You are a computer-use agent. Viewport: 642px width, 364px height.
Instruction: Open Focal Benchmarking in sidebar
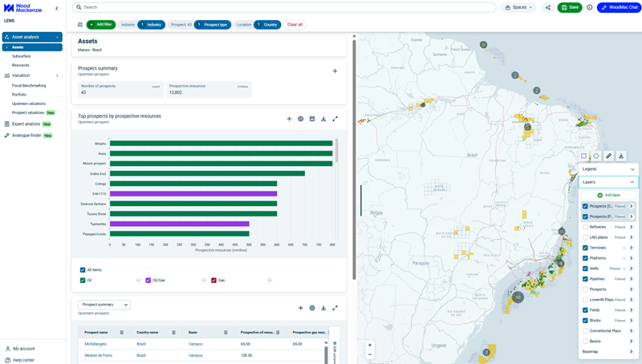[29, 85]
